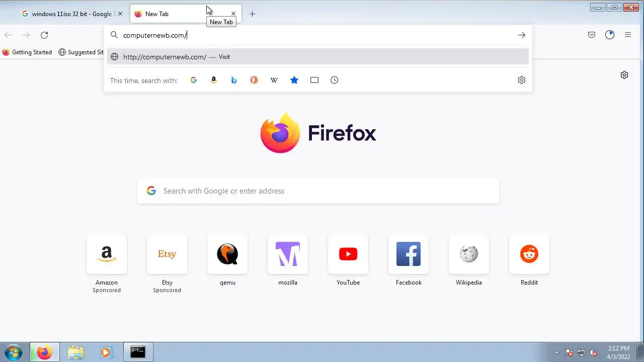Click the Go arrow in the address bar
The width and height of the screenshot is (644, 362).
click(x=522, y=35)
